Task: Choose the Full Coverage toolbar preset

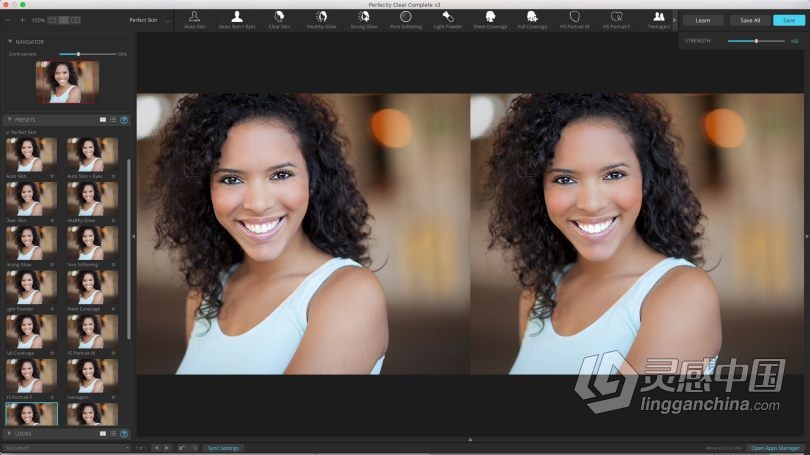Action: 532,20
